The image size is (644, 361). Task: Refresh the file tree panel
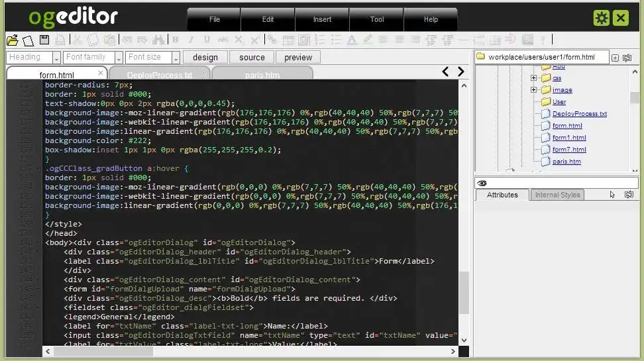627,58
